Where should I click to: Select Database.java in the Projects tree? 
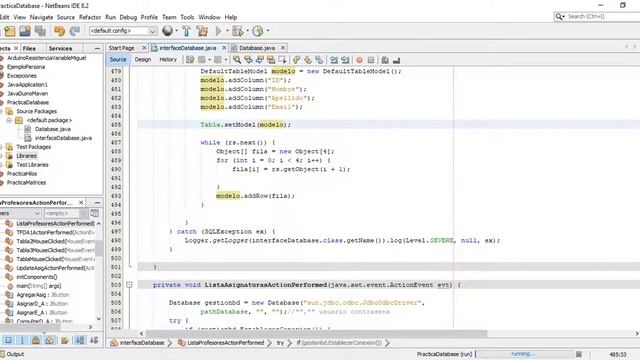tap(53, 129)
